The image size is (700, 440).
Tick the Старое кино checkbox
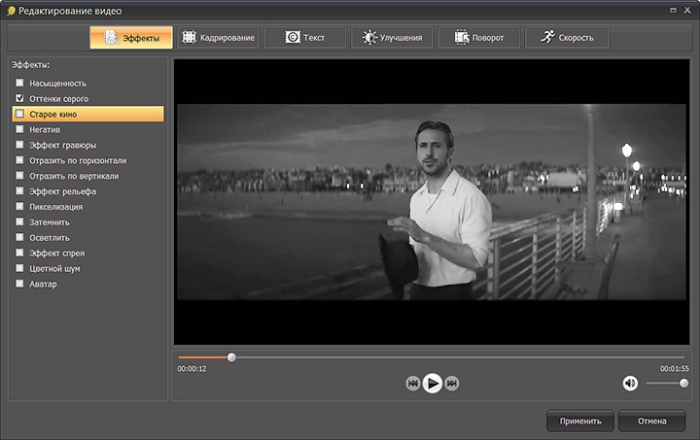click(x=20, y=114)
